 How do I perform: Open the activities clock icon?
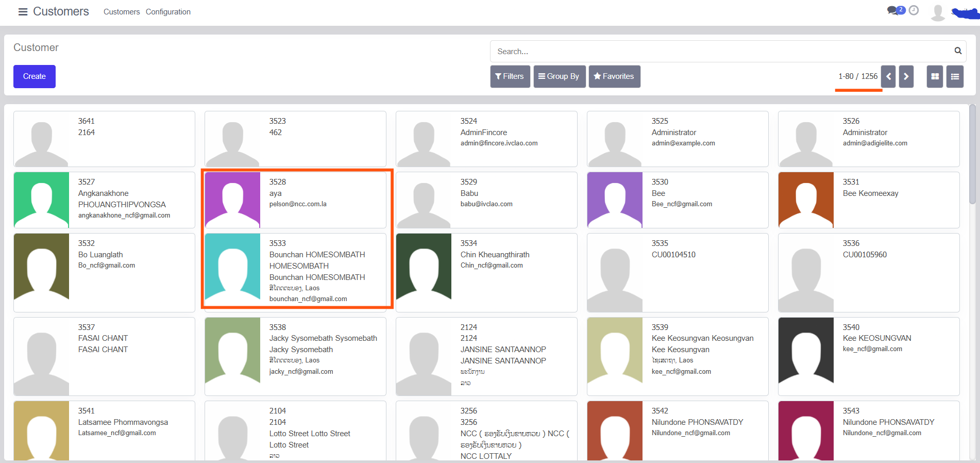914,10
